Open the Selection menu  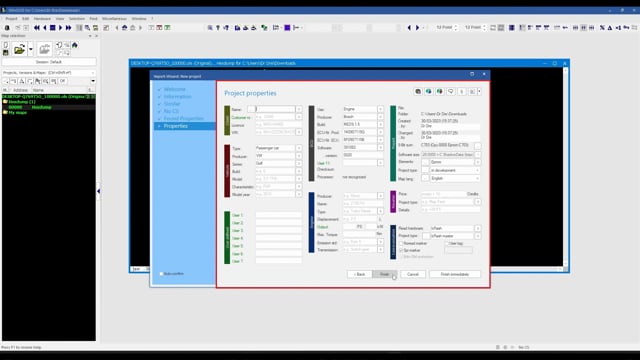[x=76, y=19]
